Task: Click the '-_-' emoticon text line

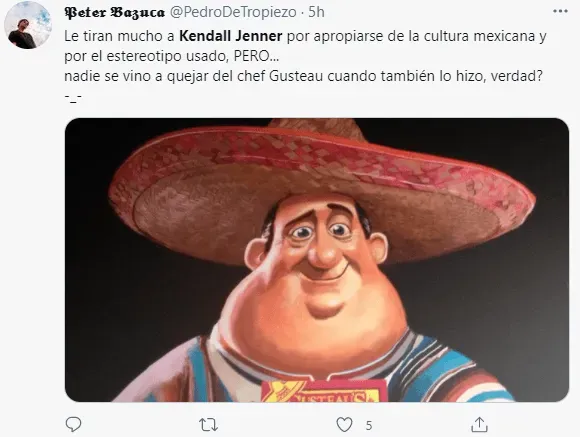Action: pyautogui.click(x=73, y=96)
